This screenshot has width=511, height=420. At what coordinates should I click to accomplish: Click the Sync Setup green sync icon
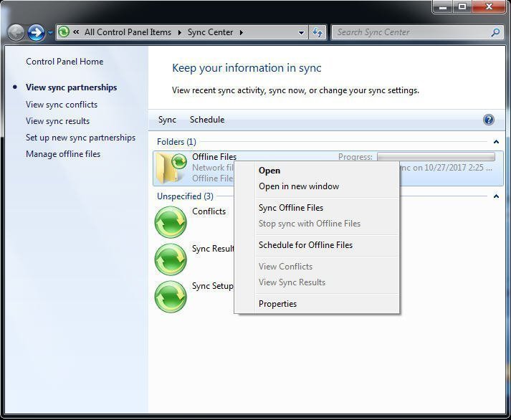pyautogui.click(x=171, y=297)
